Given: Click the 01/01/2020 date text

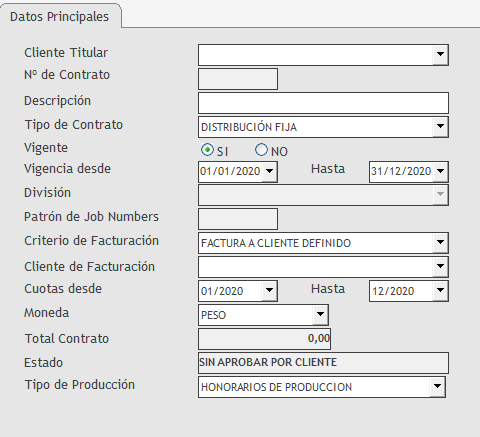Looking at the screenshot, I should (x=230, y=171).
